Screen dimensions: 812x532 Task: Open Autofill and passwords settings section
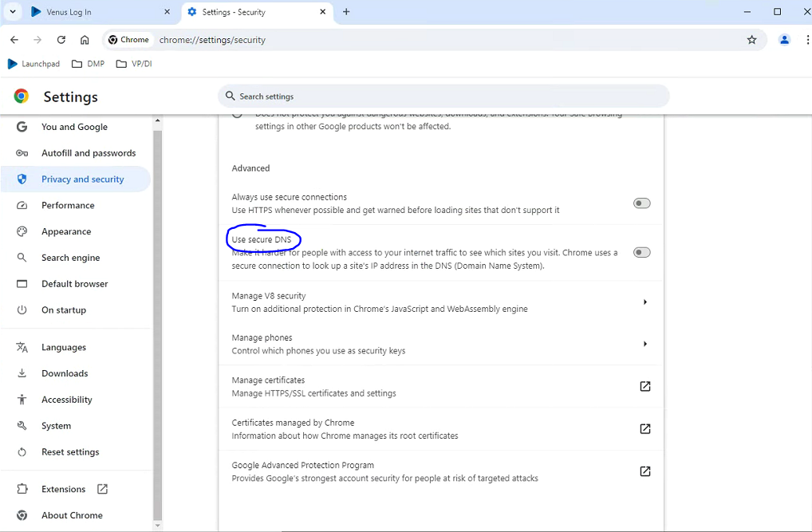88,153
